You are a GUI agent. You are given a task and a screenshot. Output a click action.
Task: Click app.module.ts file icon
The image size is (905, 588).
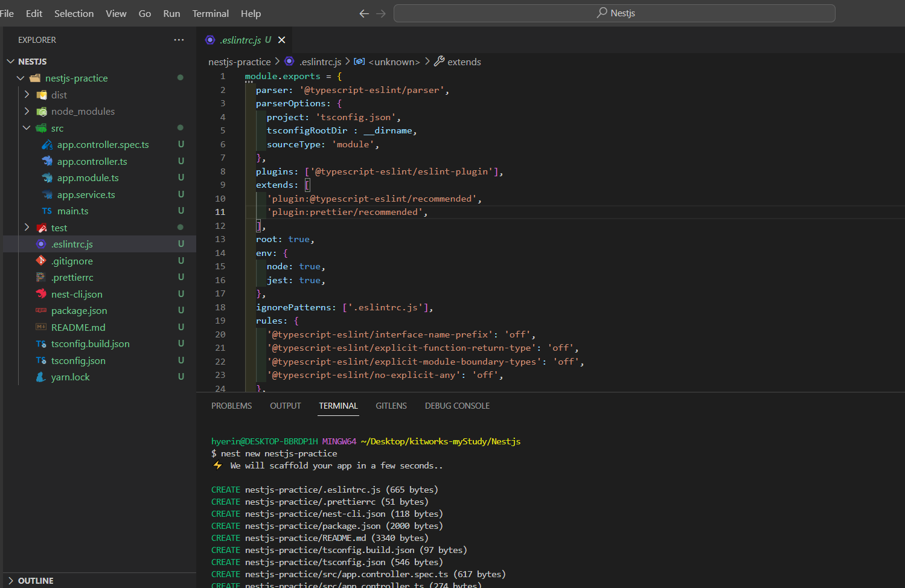[x=47, y=178]
